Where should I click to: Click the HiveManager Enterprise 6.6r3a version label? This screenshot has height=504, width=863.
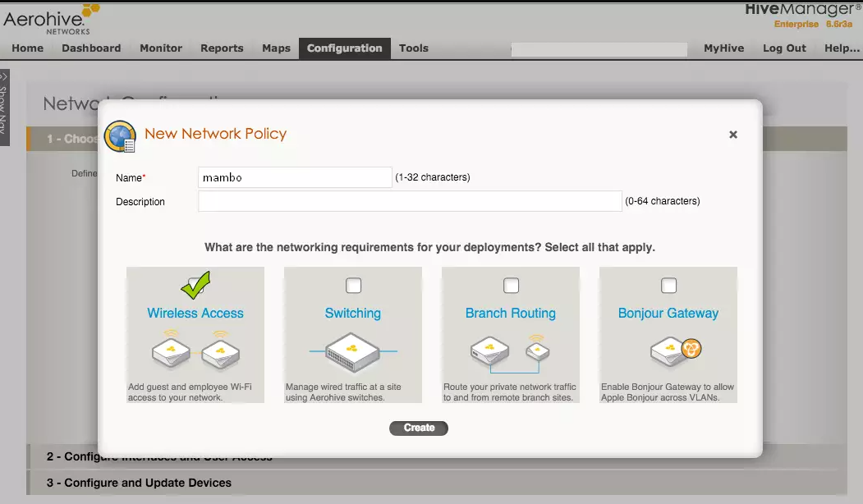pos(814,24)
